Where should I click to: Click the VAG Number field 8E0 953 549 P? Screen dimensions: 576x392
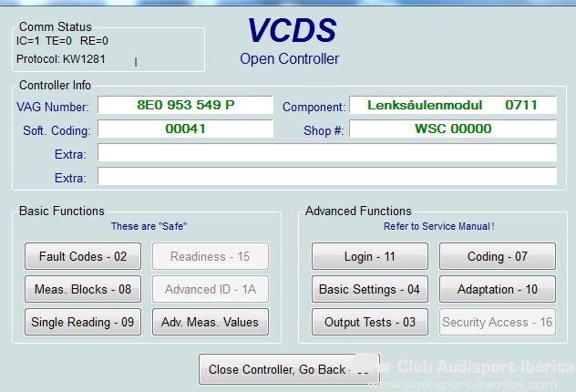[186, 106]
